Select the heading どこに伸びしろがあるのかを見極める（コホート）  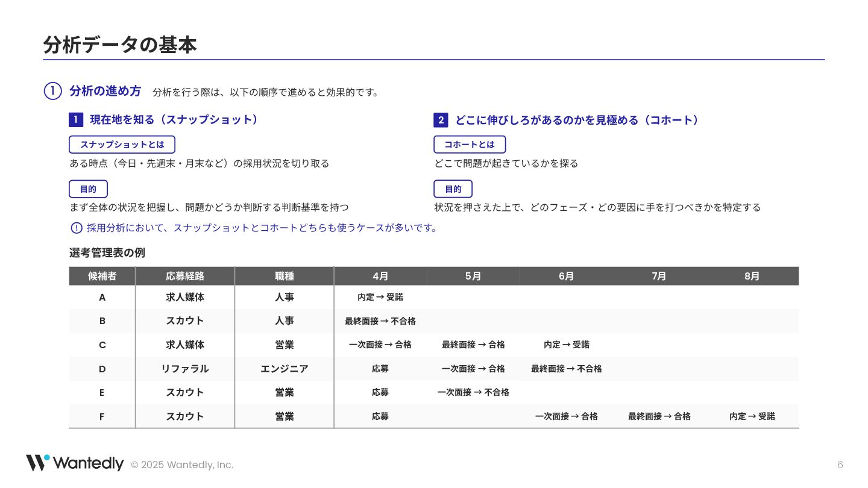pyautogui.click(x=577, y=120)
